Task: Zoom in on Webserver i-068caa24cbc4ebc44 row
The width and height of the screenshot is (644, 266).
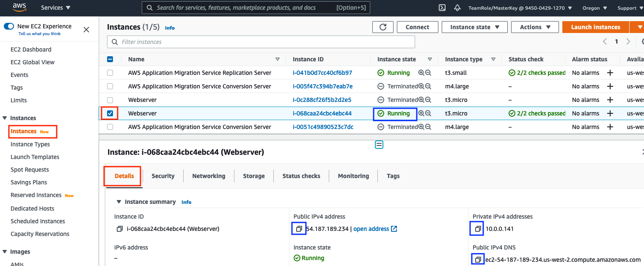Action: coord(421,113)
